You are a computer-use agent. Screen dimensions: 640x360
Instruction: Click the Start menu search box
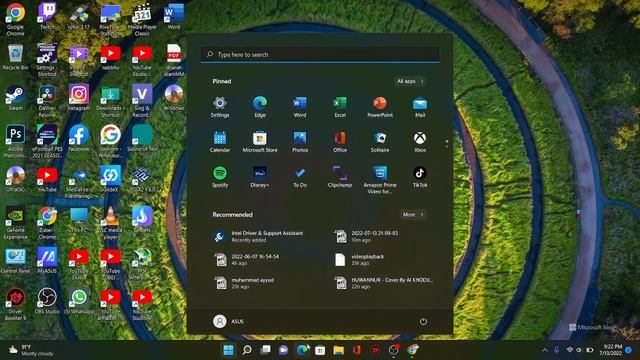(x=320, y=54)
